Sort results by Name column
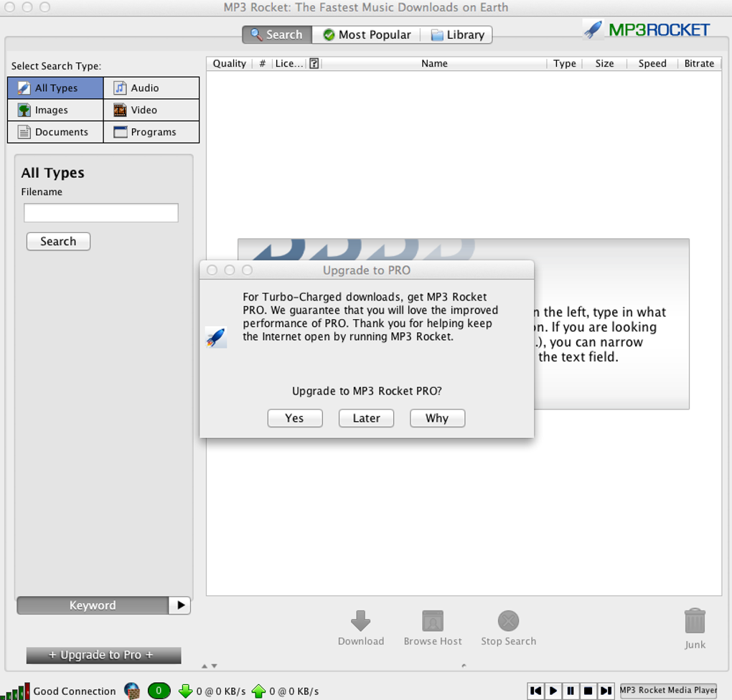 click(434, 63)
